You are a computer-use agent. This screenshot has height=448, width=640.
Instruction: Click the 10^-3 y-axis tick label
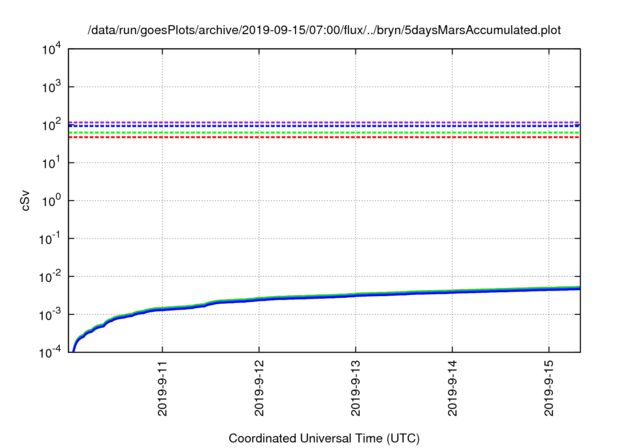tap(51, 315)
